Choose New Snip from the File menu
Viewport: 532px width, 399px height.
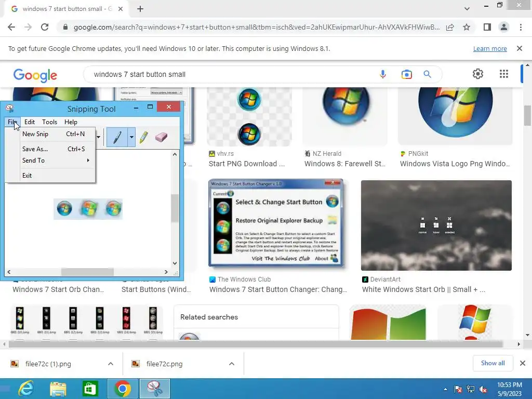(50, 134)
